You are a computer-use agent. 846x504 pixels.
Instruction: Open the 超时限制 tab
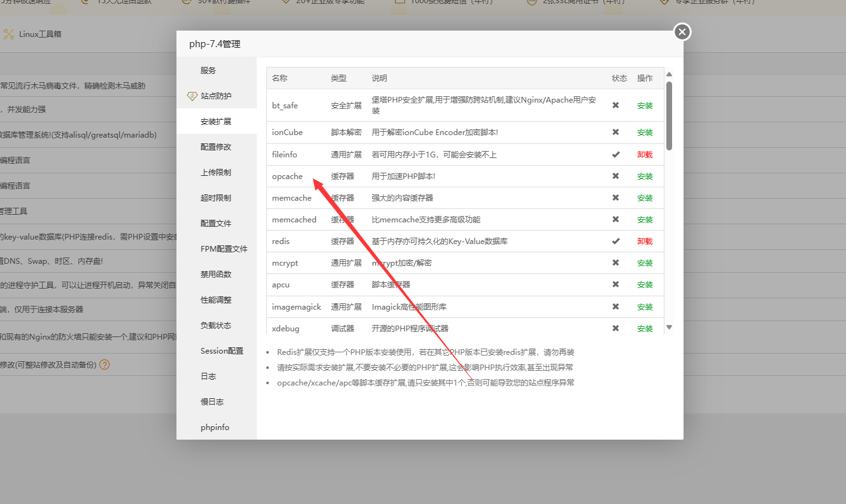(217, 198)
